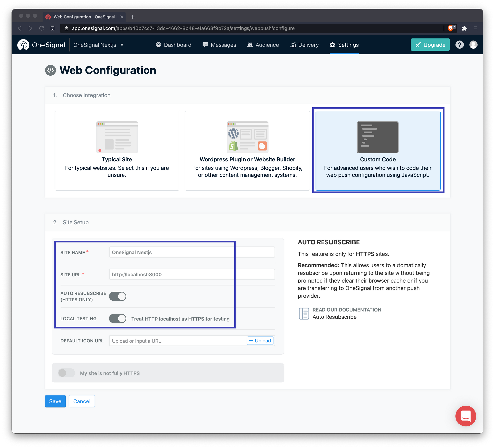The height and width of the screenshot is (448, 495).
Task: Open the browser extensions puzzle icon
Action: point(464,28)
